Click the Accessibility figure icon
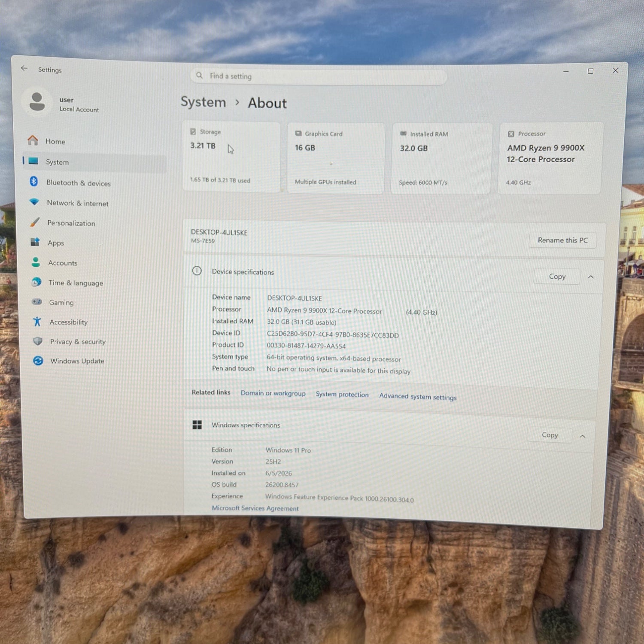The image size is (644, 644). click(37, 321)
